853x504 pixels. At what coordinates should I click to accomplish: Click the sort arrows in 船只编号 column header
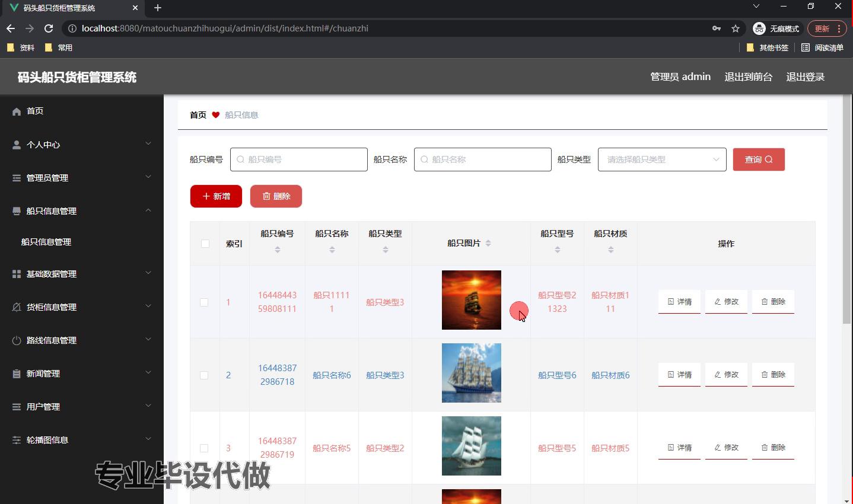coord(278,250)
